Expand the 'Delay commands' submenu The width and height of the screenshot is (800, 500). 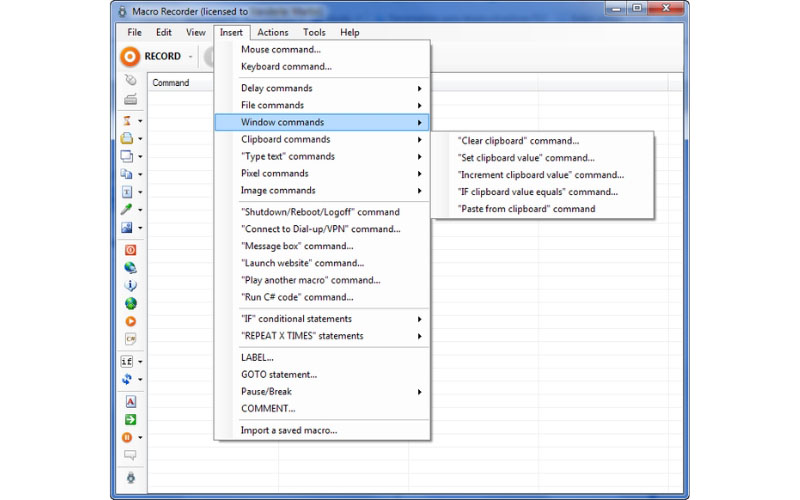click(x=322, y=88)
